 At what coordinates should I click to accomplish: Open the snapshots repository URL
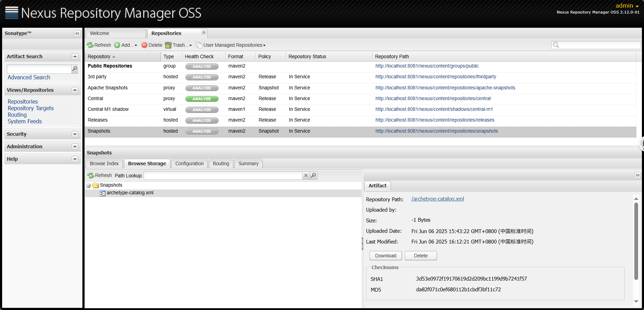(437, 131)
